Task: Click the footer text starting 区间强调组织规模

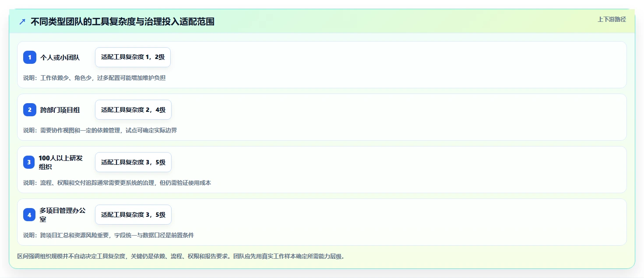Action: pos(181,256)
